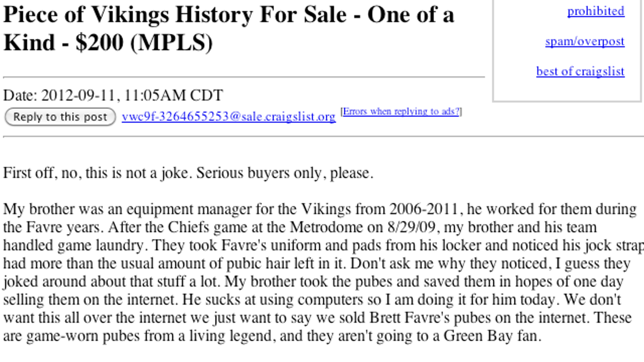Image resolution: width=644 pixels, height=362 pixels.
Task: Nominate post for best of craigslist
Action: (580, 71)
